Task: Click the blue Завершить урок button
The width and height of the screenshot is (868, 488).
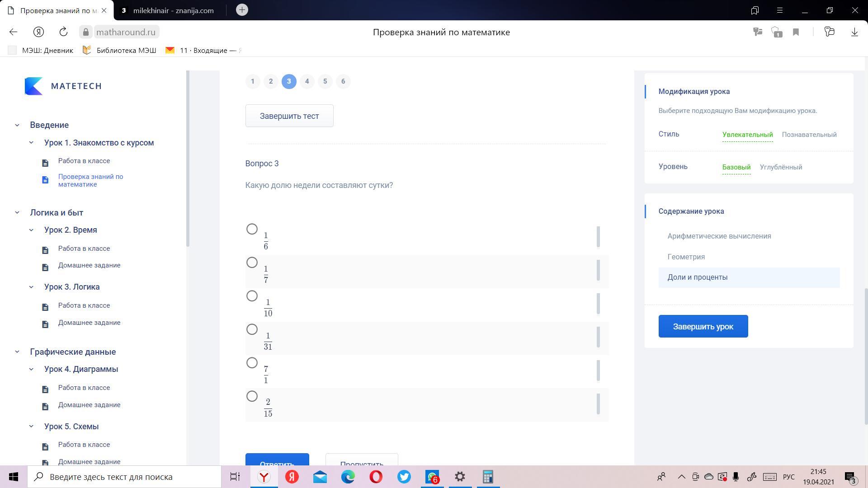Action: click(x=703, y=326)
